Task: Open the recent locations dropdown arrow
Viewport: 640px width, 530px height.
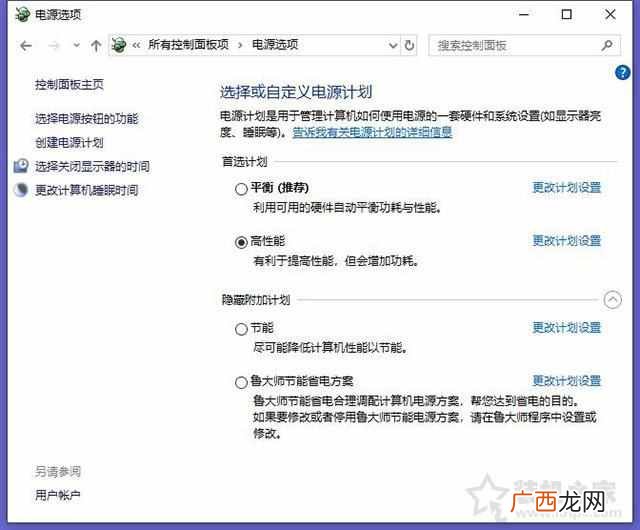Action: click(x=76, y=45)
